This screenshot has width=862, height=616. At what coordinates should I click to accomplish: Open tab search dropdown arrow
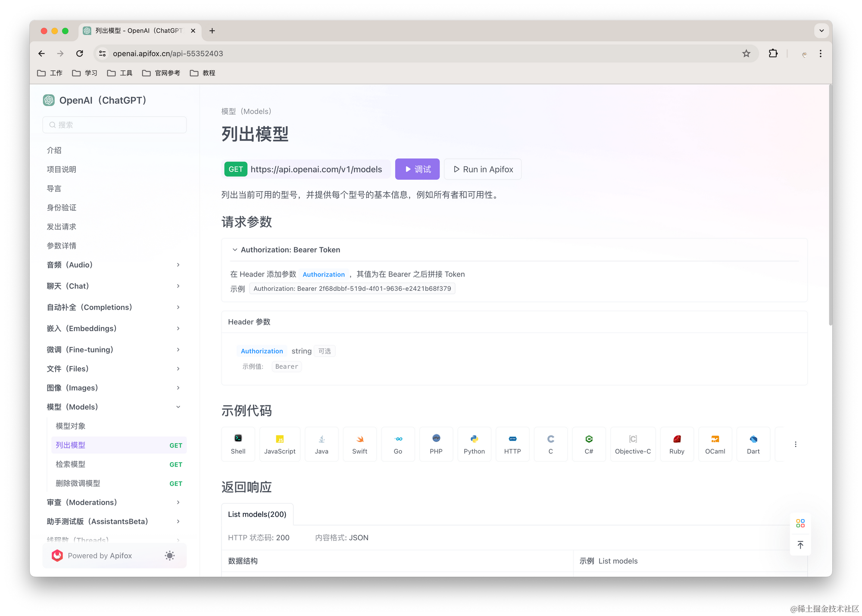821,31
